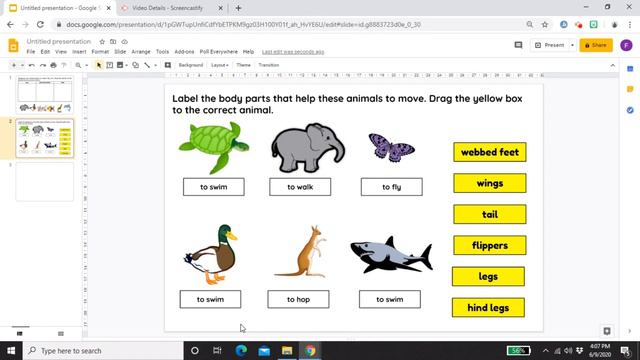Viewport: 640px width, 360px height.
Task: Open the Shape tool
Action: click(x=136, y=65)
